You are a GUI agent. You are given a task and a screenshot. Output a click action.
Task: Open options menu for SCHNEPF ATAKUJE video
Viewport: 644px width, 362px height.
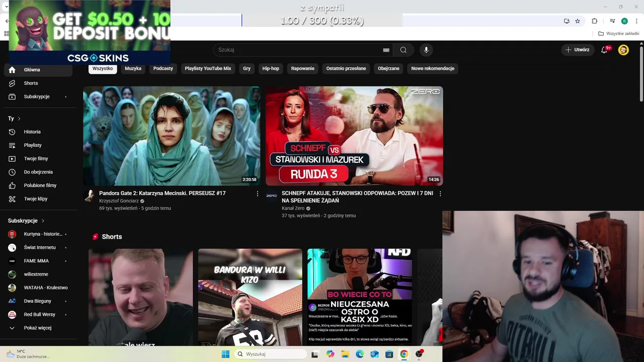pyautogui.click(x=440, y=194)
